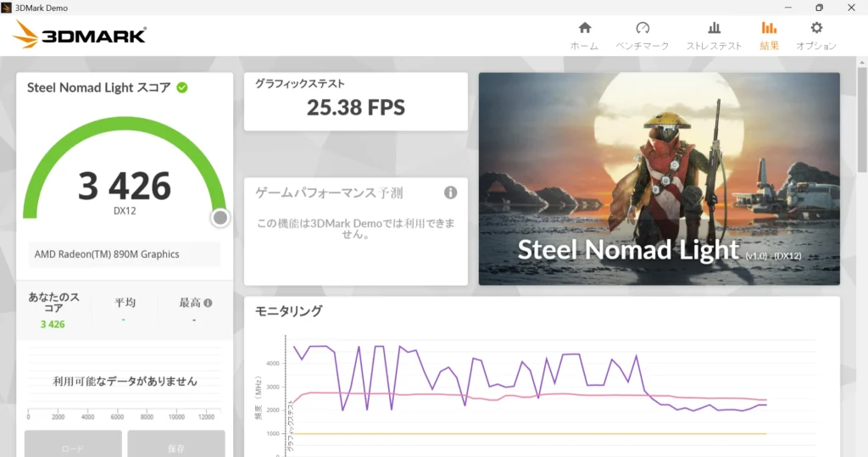Click info icon in ゲームパフォーマンス予測 panel
The image size is (868, 457).
click(450, 192)
